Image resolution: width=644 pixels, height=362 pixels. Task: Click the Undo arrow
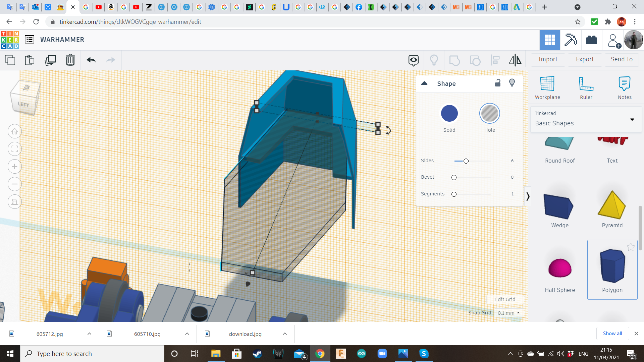[x=91, y=60]
